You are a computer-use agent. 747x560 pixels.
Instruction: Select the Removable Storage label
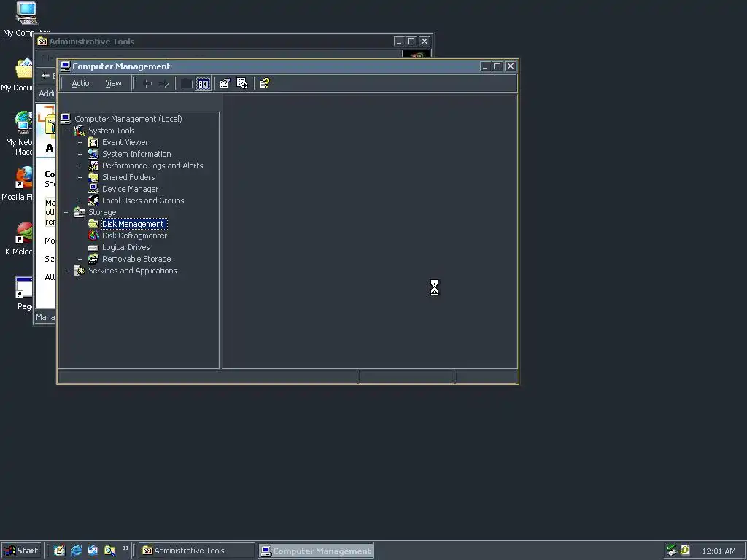pyautogui.click(x=136, y=259)
